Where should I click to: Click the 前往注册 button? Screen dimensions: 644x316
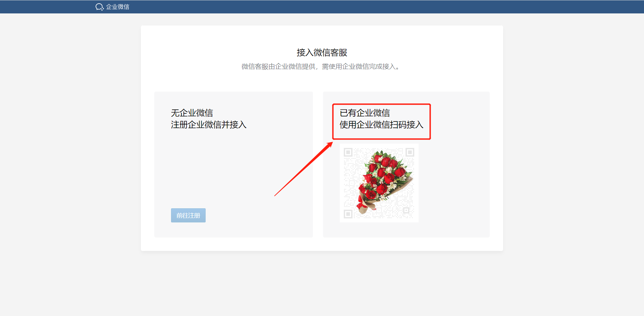pos(188,215)
